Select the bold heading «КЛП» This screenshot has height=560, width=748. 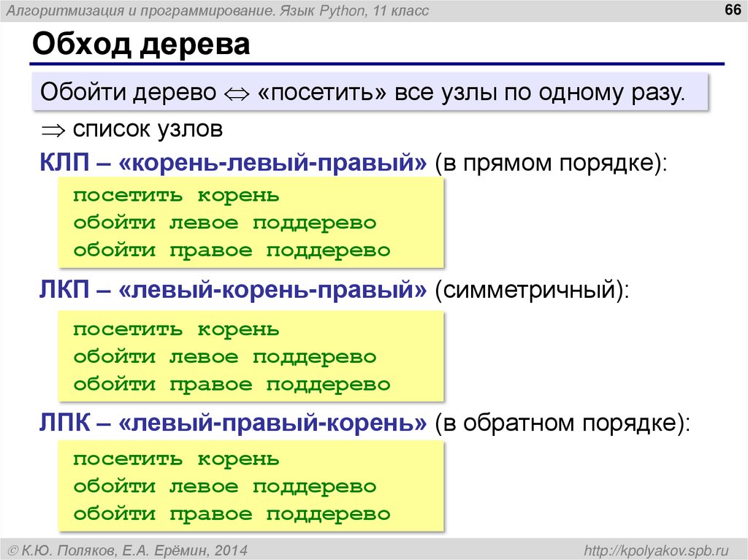[x=61, y=163]
